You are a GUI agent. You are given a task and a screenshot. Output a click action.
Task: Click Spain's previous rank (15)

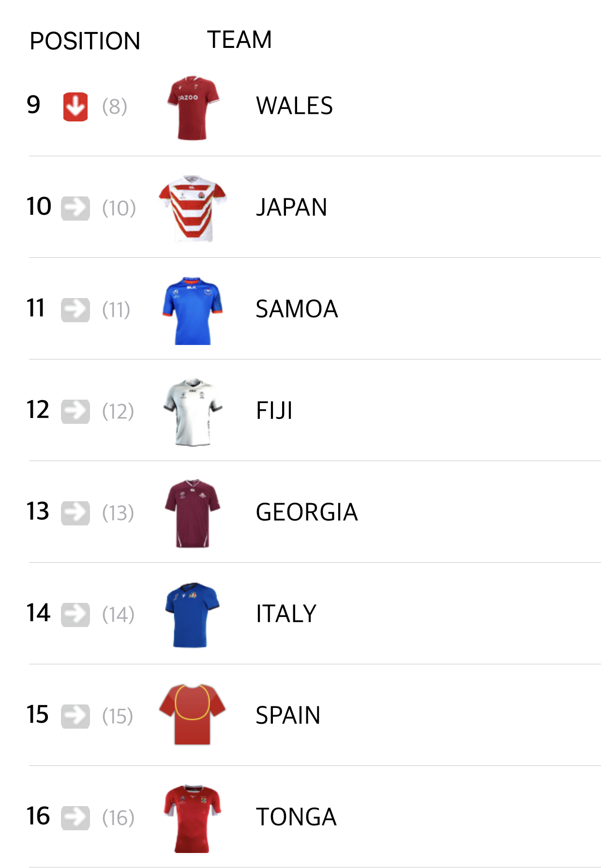coord(118,716)
